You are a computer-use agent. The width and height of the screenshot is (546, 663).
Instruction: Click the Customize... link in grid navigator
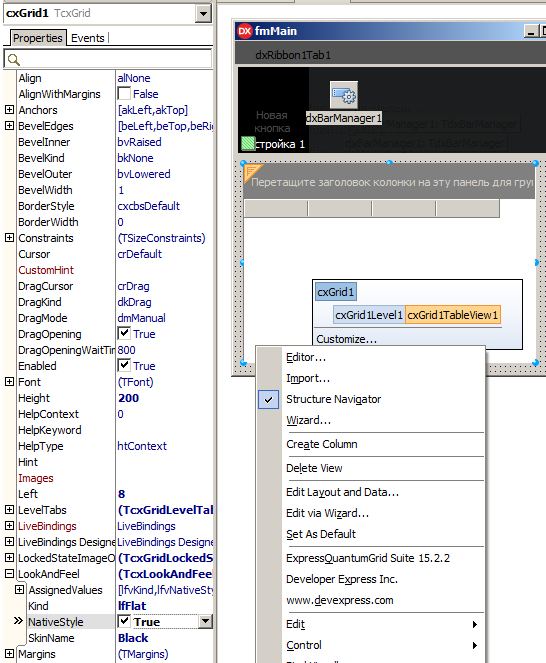346,339
